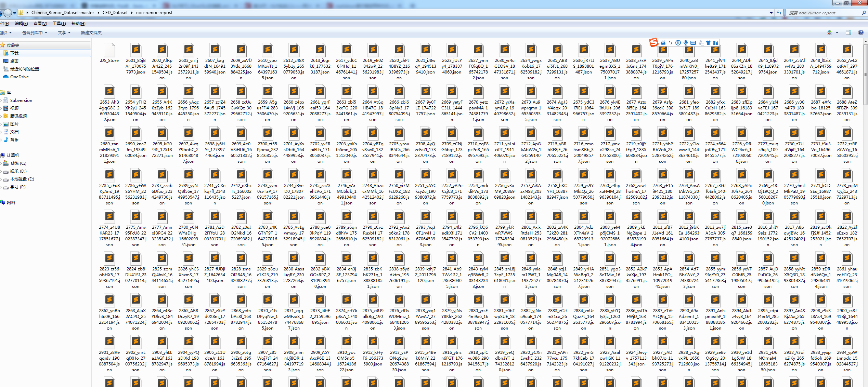Open the Sogou emoji smiley panel
The image size is (868, 387).
(678, 43)
